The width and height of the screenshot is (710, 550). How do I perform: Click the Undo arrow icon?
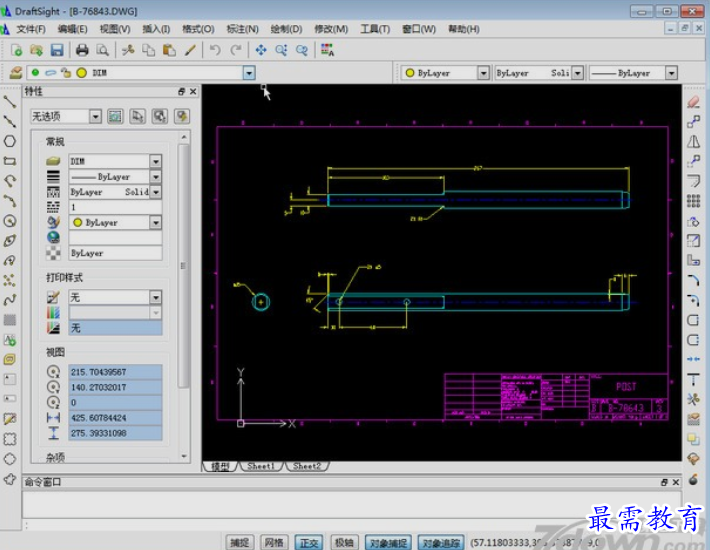[x=215, y=50]
